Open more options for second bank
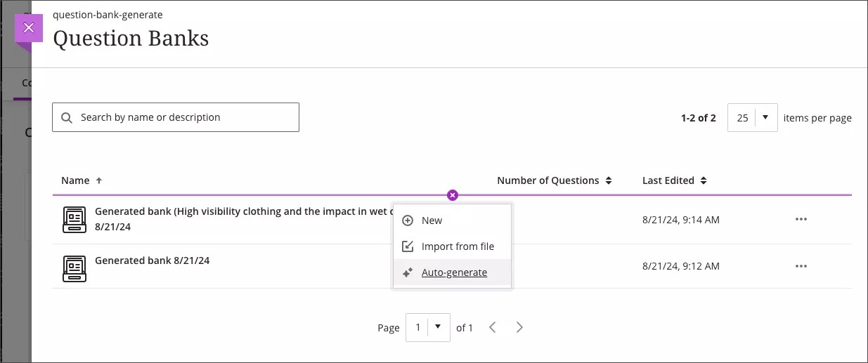This screenshot has width=868, height=363. pyautogui.click(x=801, y=266)
